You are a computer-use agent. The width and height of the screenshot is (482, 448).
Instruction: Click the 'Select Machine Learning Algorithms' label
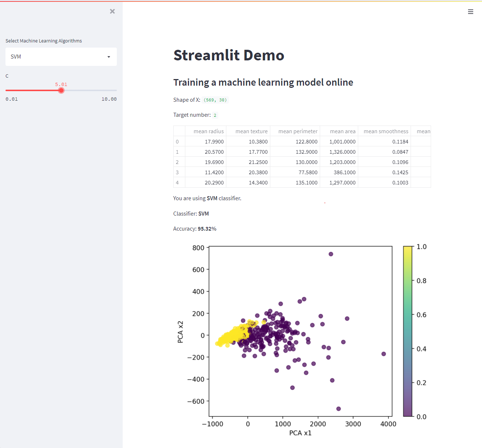(x=44, y=41)
